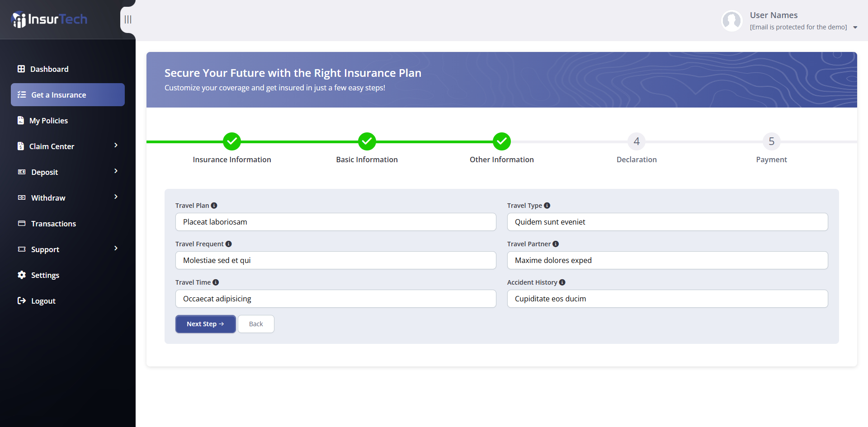Click into the Travel Plan input field
The width and height of the screenshot is (868, 427).
335,222
